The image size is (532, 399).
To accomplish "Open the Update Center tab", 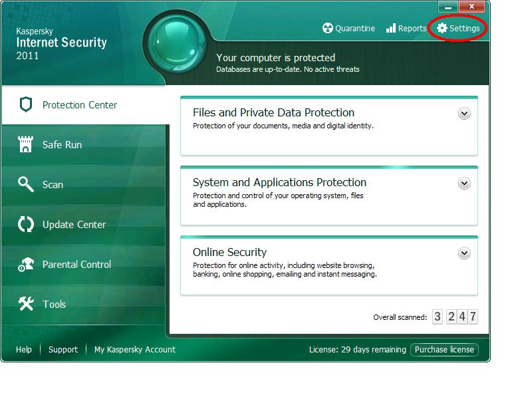I will (74, 225).
